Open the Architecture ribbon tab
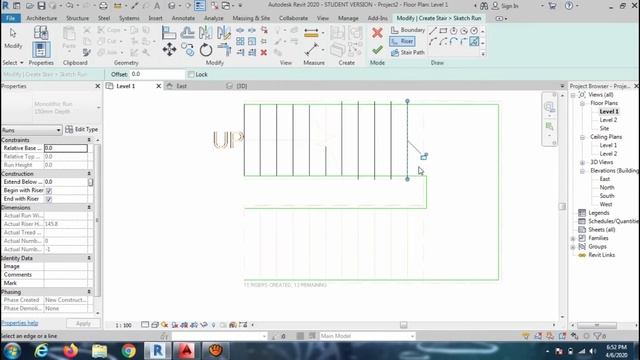This screenshot has height=360, width=640. (42, 18)
